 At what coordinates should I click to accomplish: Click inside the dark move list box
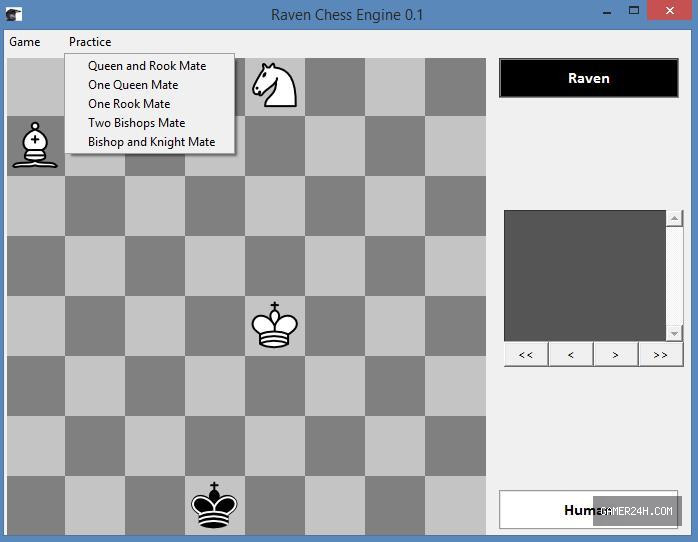[585, 276]
